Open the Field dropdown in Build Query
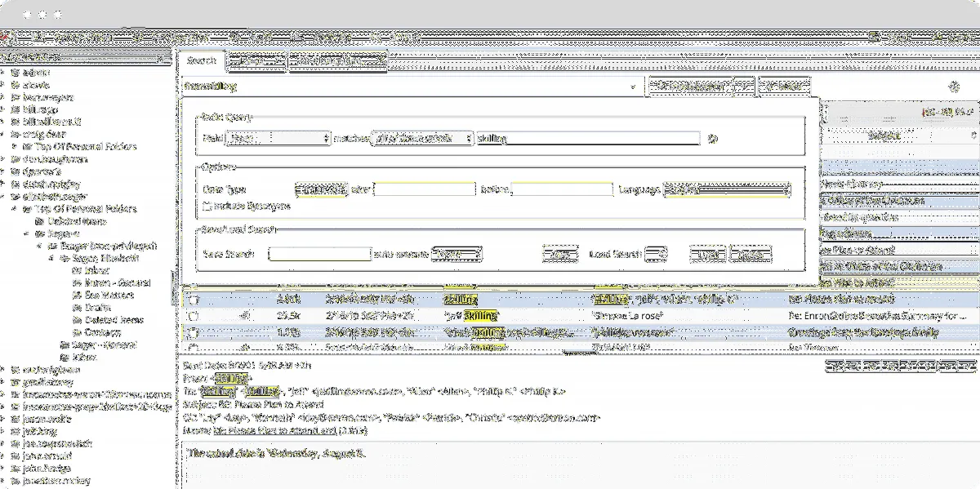Image resolution: width=980 pixels, height=489 pixels. point(278,139)
